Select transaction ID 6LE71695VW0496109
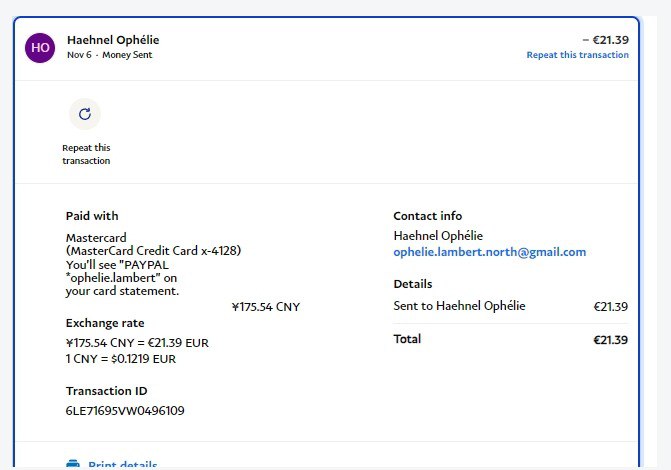This screenshot has width=671, height=470. point(125,411)
